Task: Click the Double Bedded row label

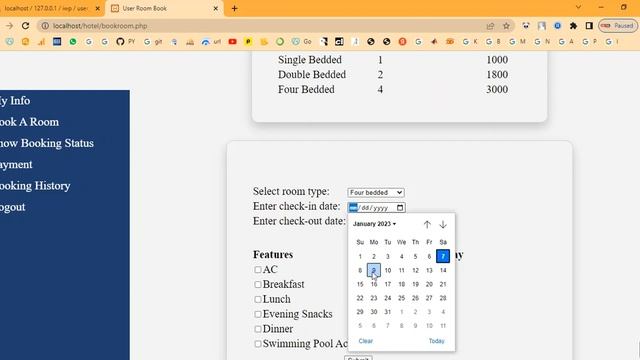Action: coord(312,74)
